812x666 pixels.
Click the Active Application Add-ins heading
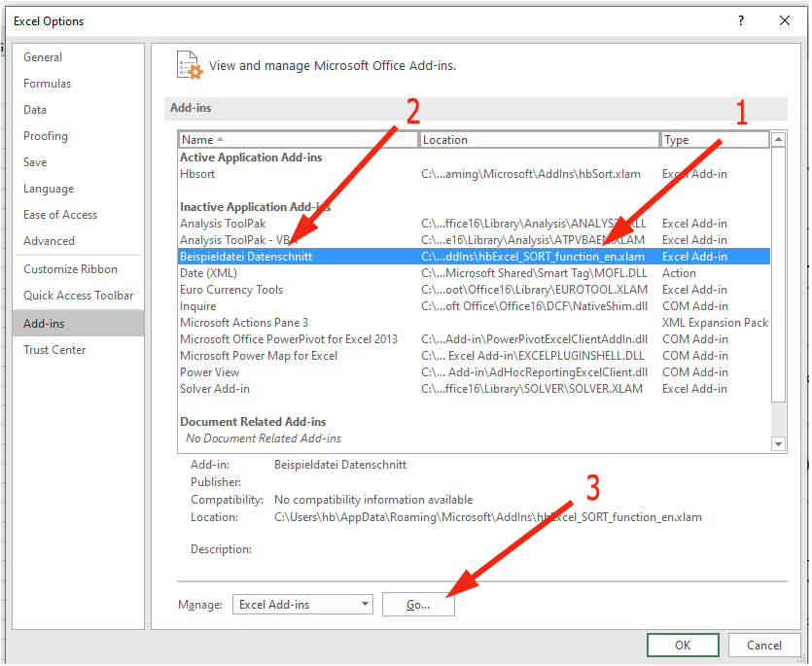(251, 158)
